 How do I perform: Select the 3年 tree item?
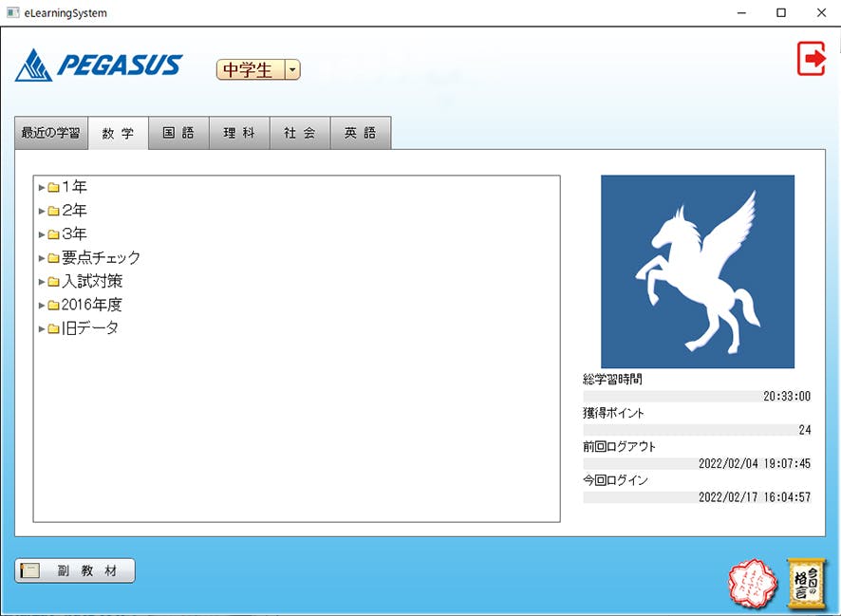(74, 234)
